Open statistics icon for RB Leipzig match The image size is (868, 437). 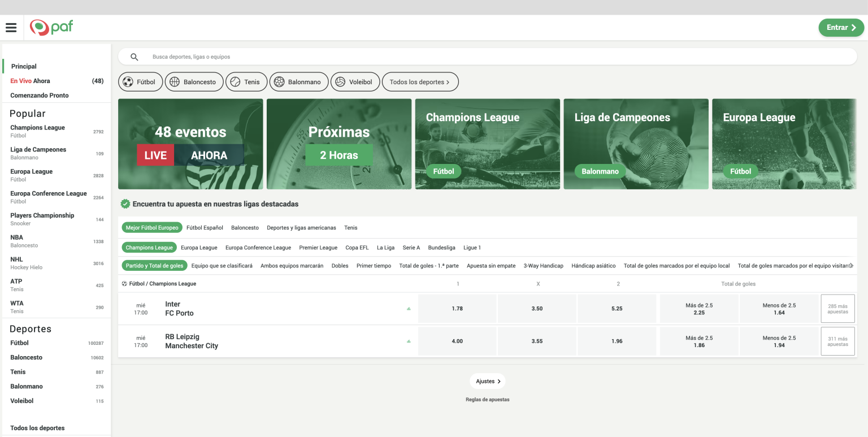coord(409,341)
